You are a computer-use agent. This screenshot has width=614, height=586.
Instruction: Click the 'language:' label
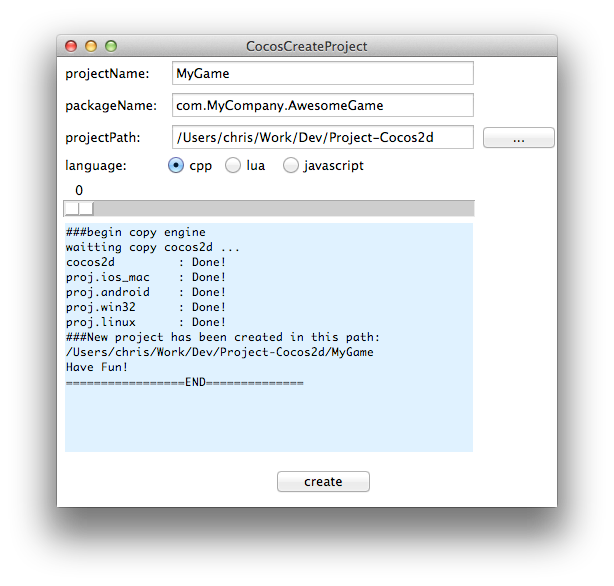96,166
